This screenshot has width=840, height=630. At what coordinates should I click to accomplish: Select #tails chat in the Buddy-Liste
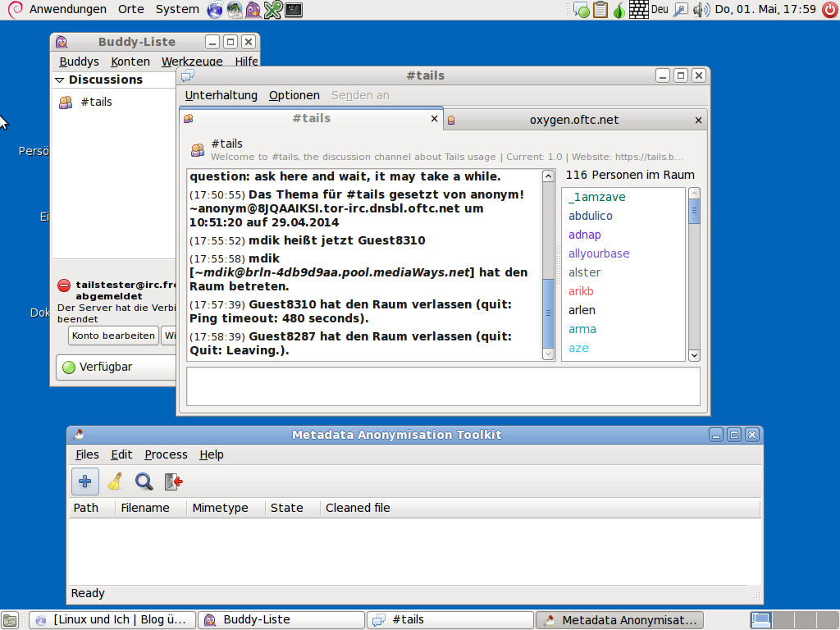(96, 102)
